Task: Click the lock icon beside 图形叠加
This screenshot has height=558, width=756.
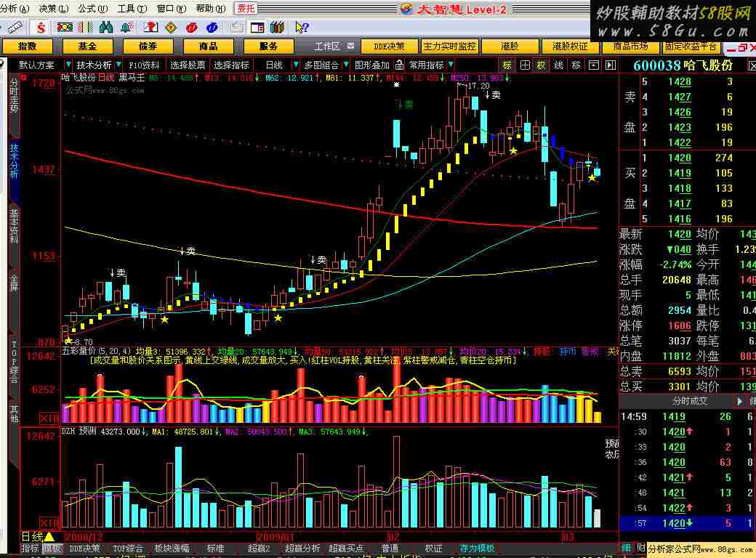Action: tap(399, 65)
